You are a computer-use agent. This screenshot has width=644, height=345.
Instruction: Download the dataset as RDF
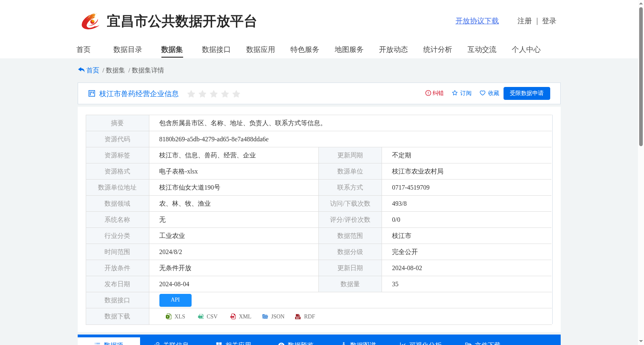pyautogui.click(x=305, y=316)
